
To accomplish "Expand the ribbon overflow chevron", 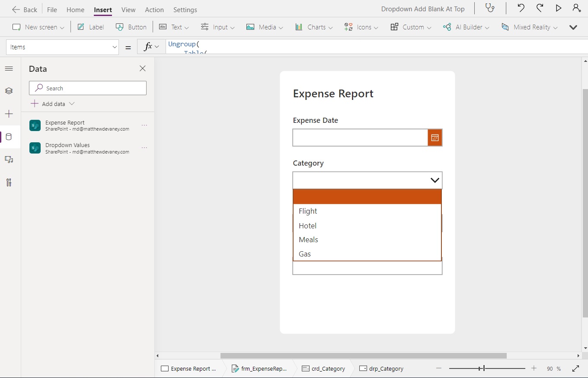I will coord(573,27).
